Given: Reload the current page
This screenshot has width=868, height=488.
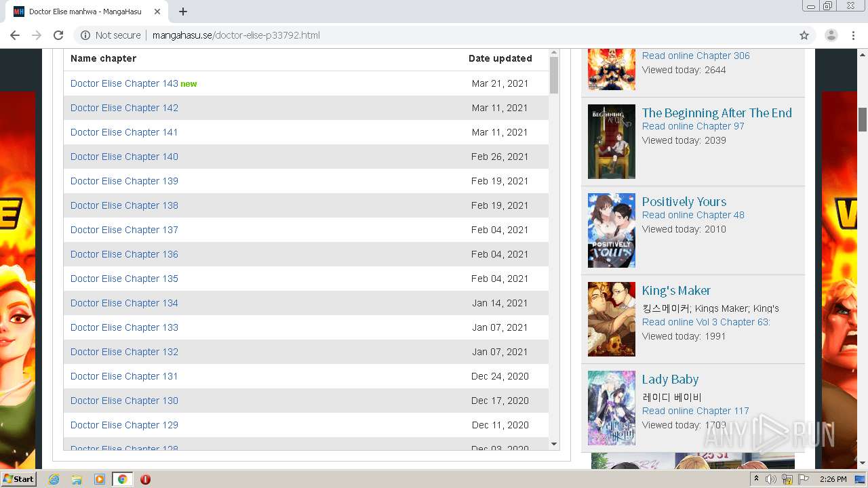Looking at the screenshot, I should [58, 35].
